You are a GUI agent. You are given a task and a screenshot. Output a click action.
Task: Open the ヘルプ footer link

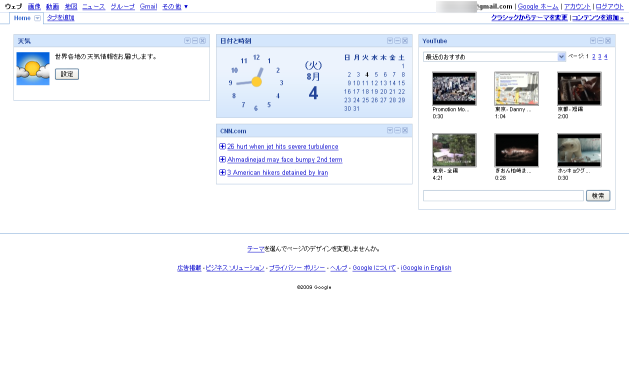339,268
